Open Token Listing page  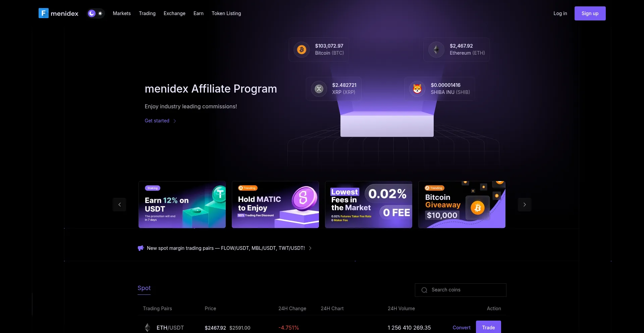pyautogui.click(x=226, y=13)
